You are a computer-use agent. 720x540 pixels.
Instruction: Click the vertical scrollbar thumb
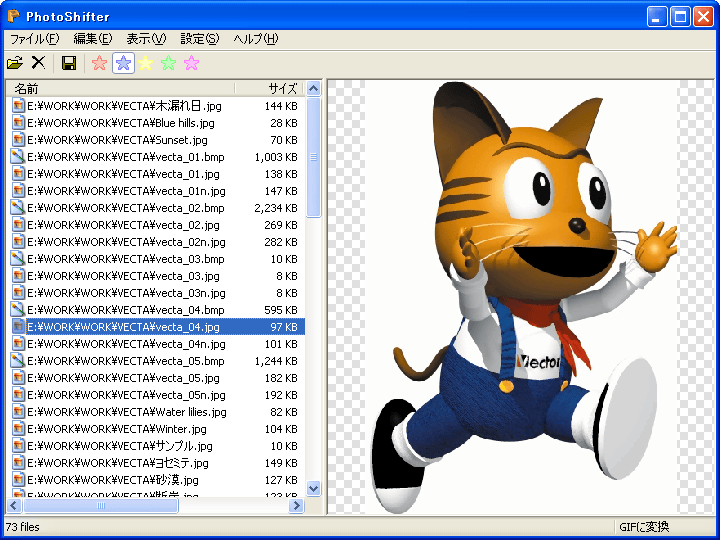(314, 157)
